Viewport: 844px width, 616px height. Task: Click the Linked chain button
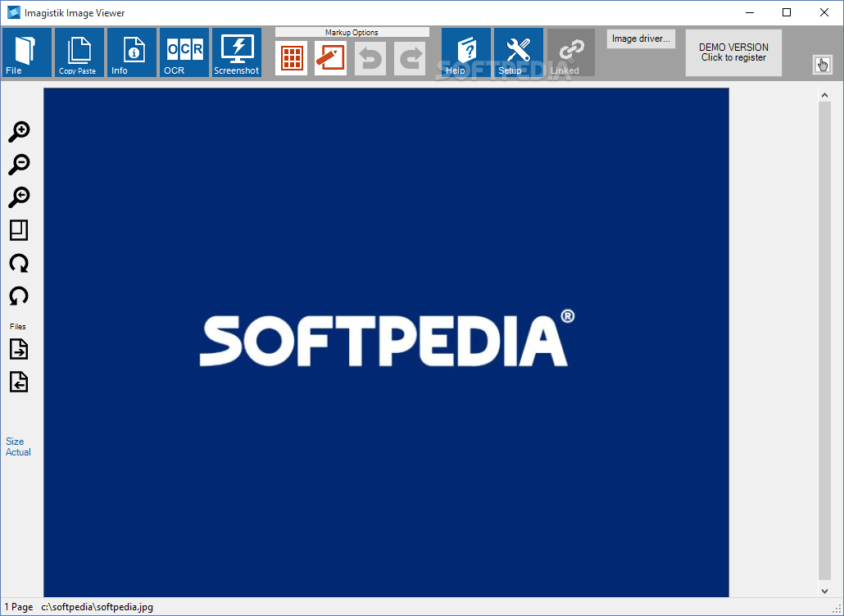(571, 52)
